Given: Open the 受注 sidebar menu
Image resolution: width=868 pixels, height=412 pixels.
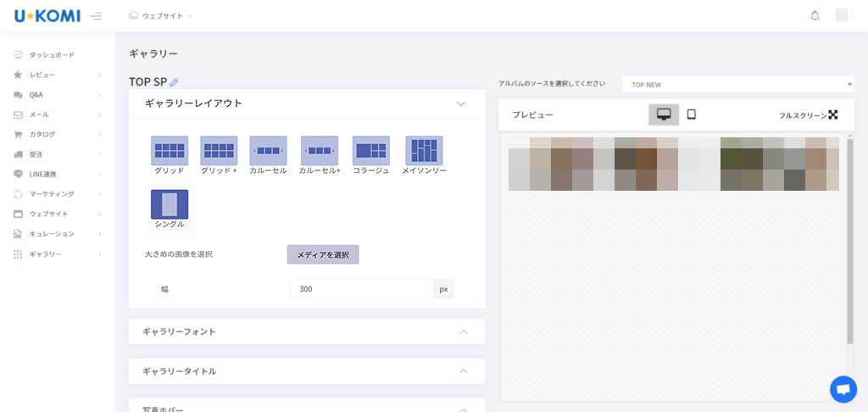Looking at the screenshot, I should tap(58, 154).
